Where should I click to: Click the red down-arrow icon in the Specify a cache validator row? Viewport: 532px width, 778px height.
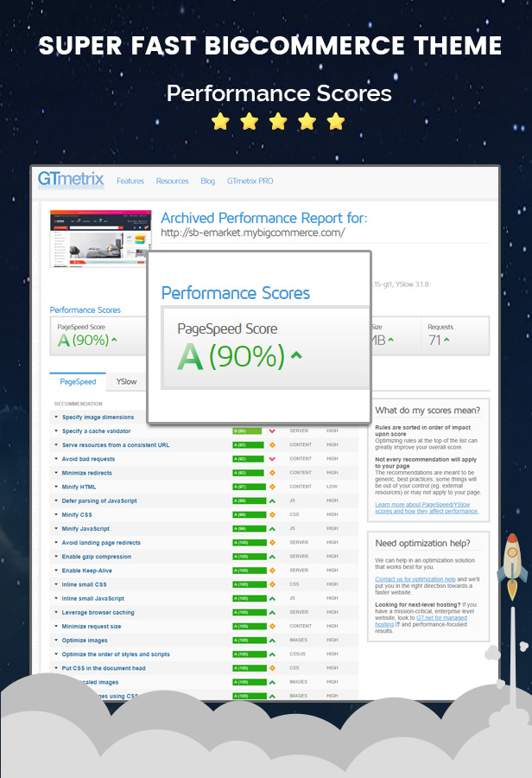tap(272, 431)
